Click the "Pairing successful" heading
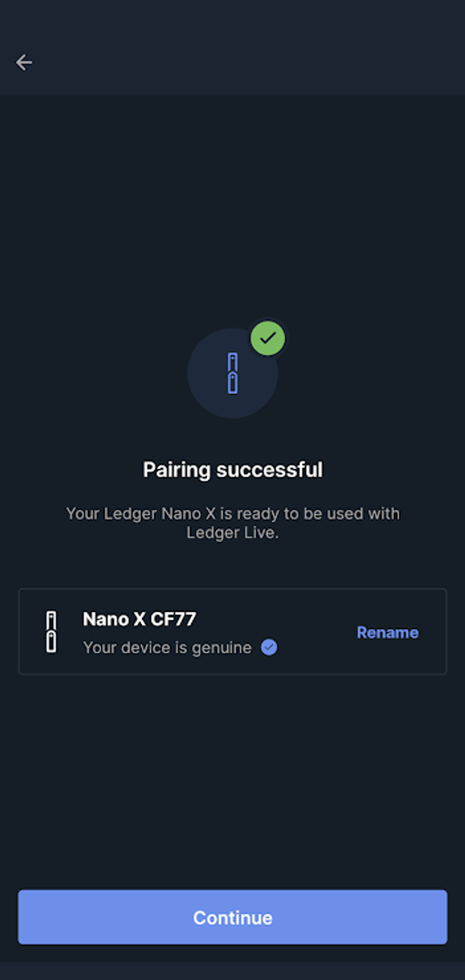Image resolution: width=465 pixels, height=980 pixels. click(232, 470)
